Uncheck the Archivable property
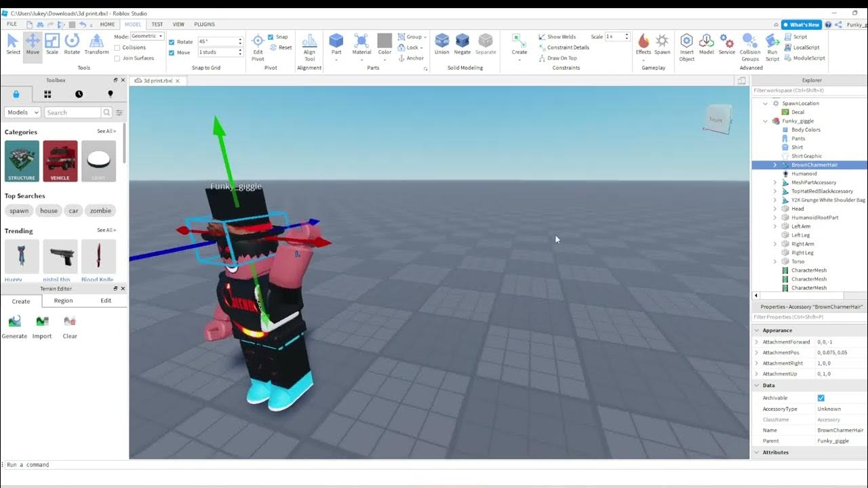The height and width of the screenshot is (488, 868). (x=821, y=398)
